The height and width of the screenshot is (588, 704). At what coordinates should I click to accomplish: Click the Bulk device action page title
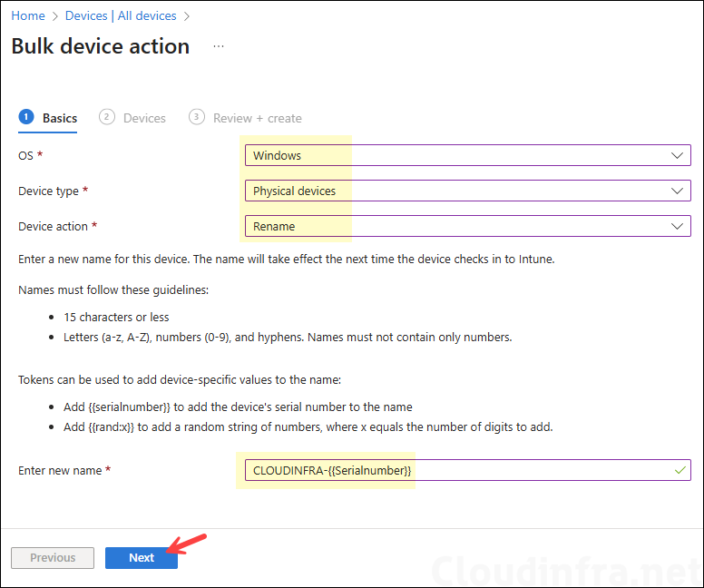coord(101,46)
